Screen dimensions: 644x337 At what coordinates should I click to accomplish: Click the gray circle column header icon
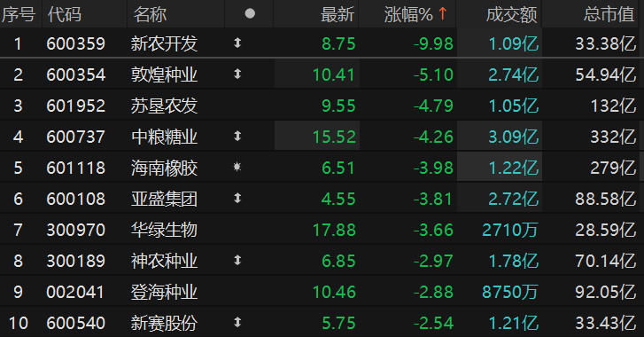tap(250, 13)
